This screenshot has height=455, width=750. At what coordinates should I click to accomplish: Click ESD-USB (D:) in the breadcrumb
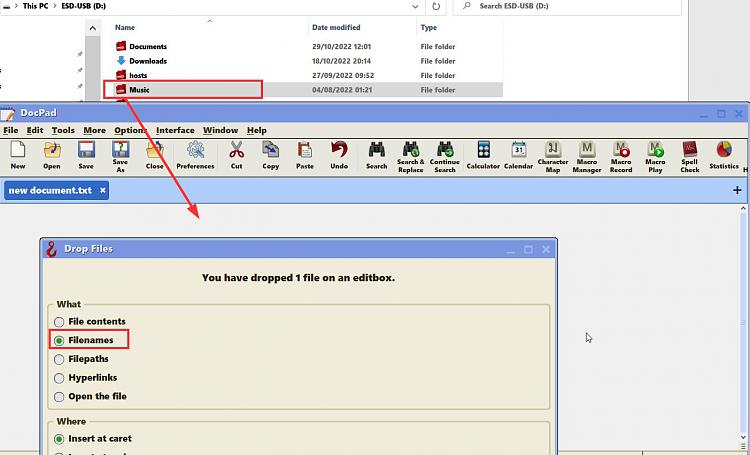click(x=84, y=6)
